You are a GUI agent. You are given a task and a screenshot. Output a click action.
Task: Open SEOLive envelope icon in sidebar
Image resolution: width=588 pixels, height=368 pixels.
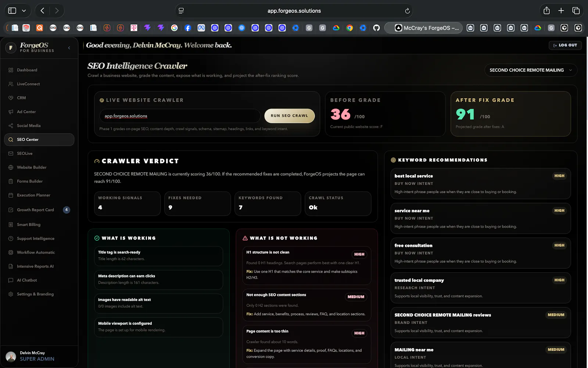(11, 153)
